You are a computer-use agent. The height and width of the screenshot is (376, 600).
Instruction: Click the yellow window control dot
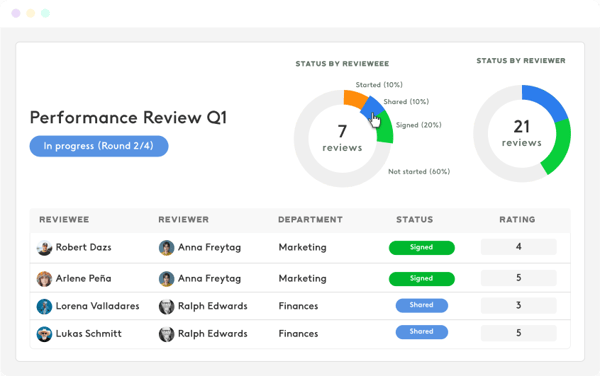[x=31, y=13]
